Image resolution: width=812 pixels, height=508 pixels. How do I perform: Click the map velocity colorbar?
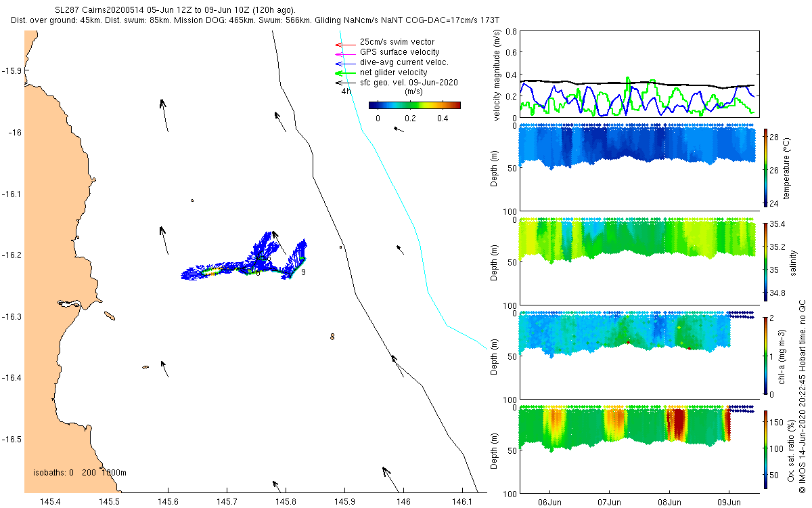point(415,105)
